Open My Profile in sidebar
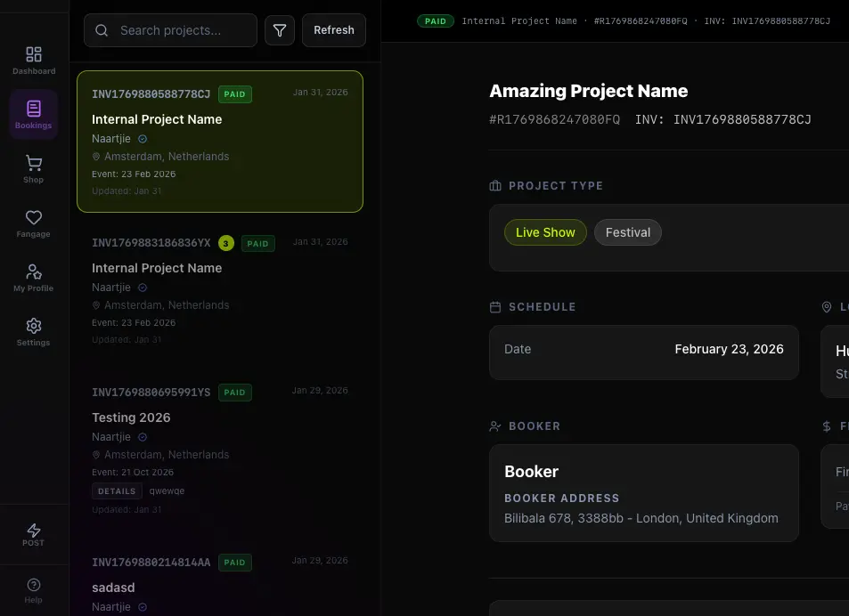This screenshot has width=849, height=616. (34, 278)
